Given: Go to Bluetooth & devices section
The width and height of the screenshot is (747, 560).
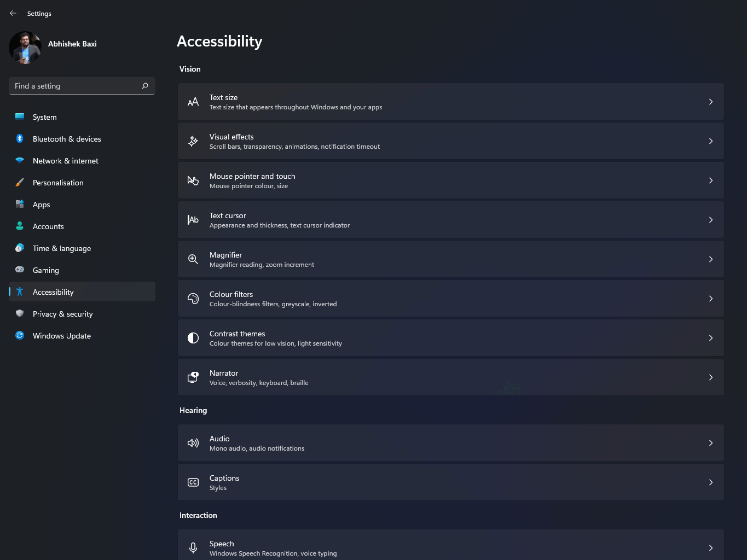Looking at the screenshot, I should pos(67,139).
